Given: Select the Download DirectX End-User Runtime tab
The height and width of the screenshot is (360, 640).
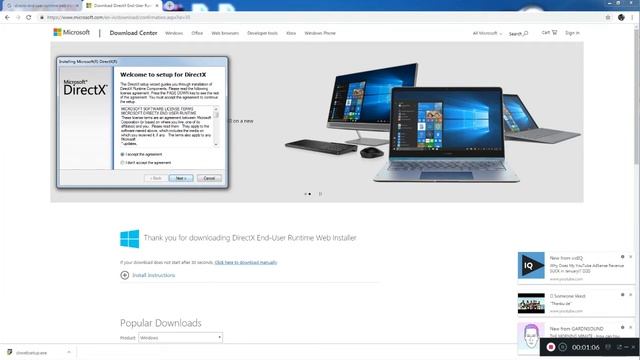Looking at the screenshot, I should point(122,5).
